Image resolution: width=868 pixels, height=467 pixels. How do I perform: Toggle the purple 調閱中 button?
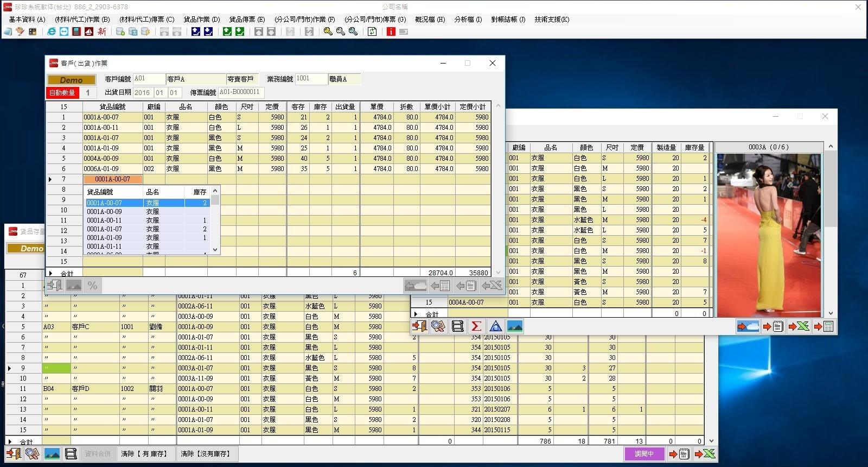pyautogui.click(x=644, y=453)
